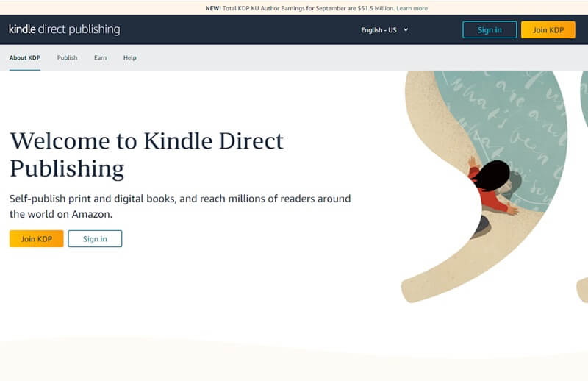
Task: Click the girl illustration in hero image
Action: pos(492,197)
